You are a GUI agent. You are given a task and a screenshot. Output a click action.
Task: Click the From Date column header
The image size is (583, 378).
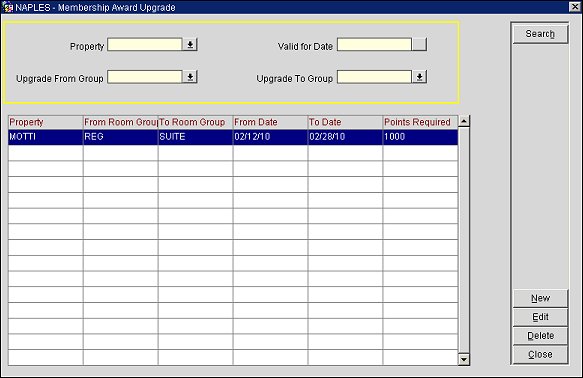tap(270, 122)
